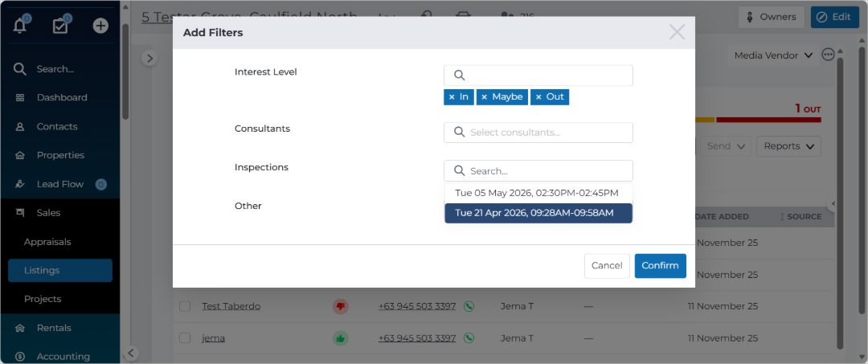The height and width of the screenshot is (364, 868).
Task: Choose inspection Tue 21 Apr 2026, 09:28AM-09:58AM
Action: coord(538,213)
